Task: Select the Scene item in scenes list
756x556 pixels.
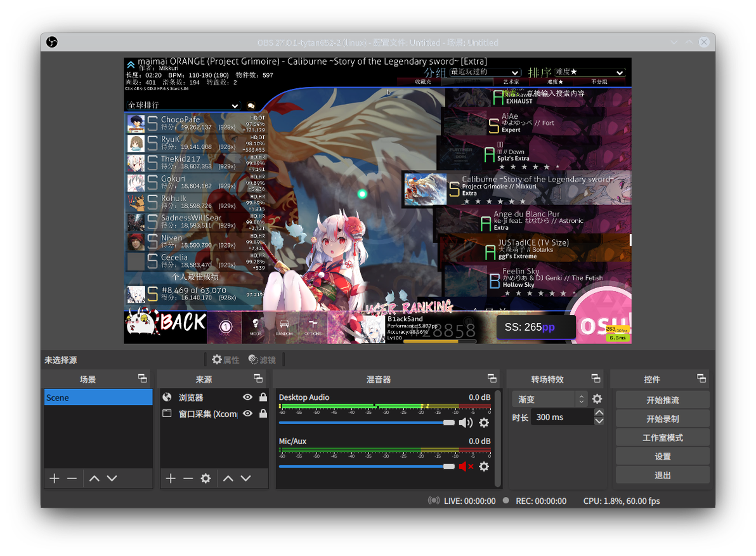Action: click(x=98, y=397)
